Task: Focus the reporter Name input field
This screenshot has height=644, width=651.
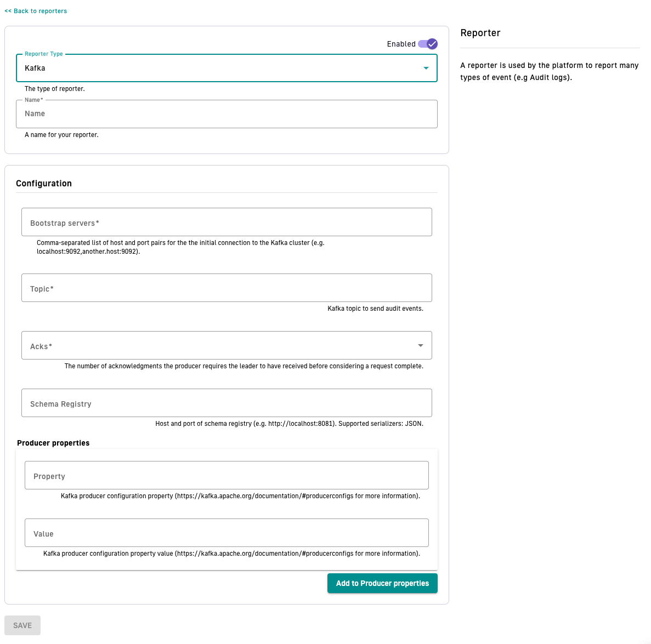Action: coord(227,114)
